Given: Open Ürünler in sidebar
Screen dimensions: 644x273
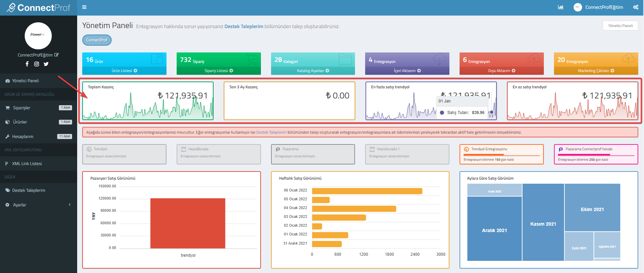Looking at the screenshot, I should pos(39,122).
